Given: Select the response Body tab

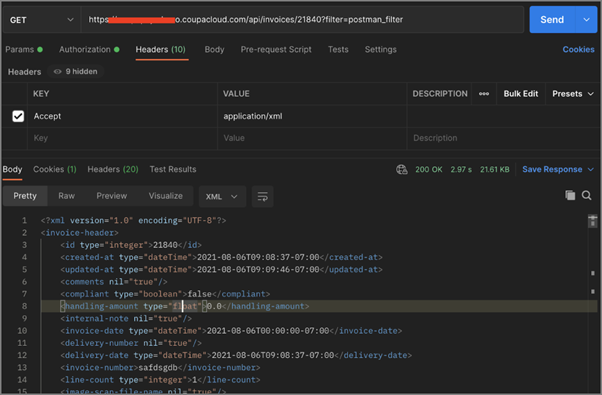Looking at the screenshot, I should point(12,169).
